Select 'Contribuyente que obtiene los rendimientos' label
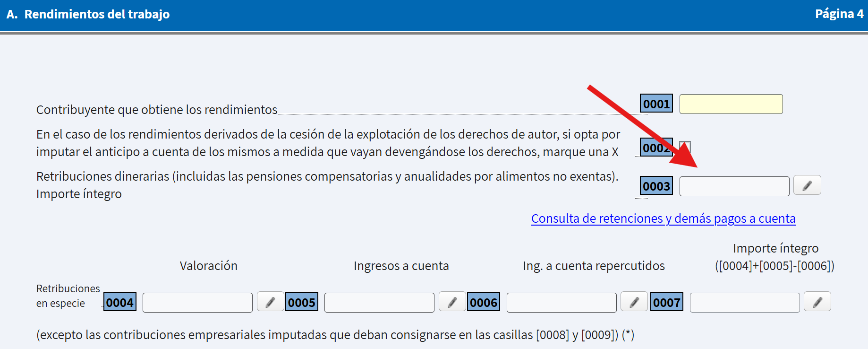The image size is (868, 349). [157, 110]
